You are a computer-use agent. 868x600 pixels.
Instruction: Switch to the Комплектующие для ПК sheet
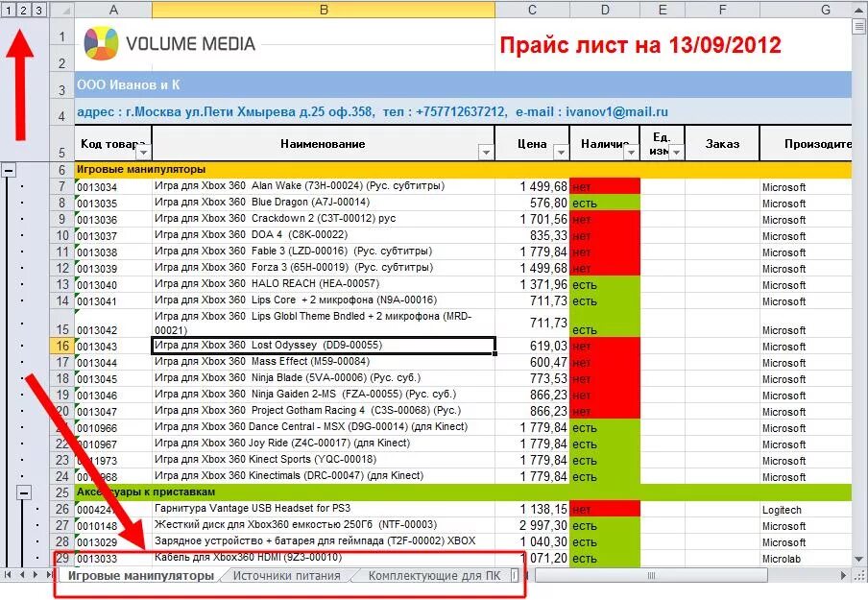coord(434,576)
